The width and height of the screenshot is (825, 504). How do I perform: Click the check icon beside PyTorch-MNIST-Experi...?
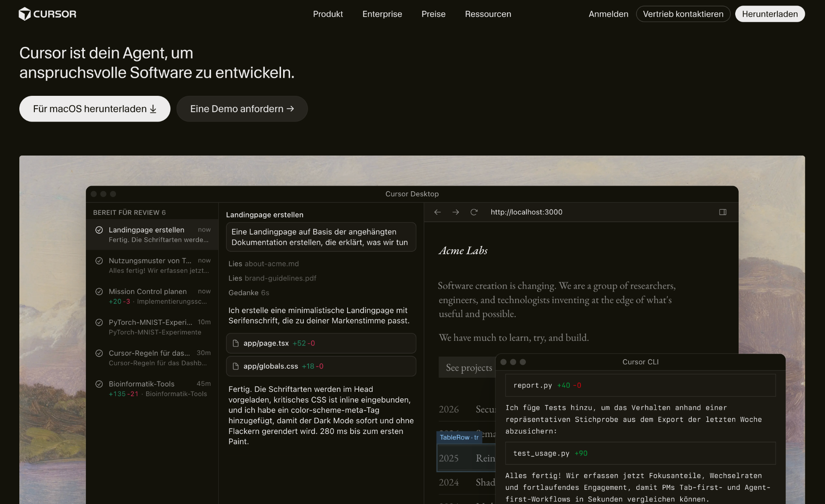pyautogui.click(x=99, y=322)
